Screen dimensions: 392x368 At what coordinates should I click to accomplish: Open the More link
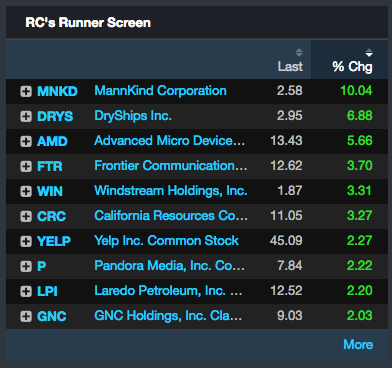tap(358, 344)
